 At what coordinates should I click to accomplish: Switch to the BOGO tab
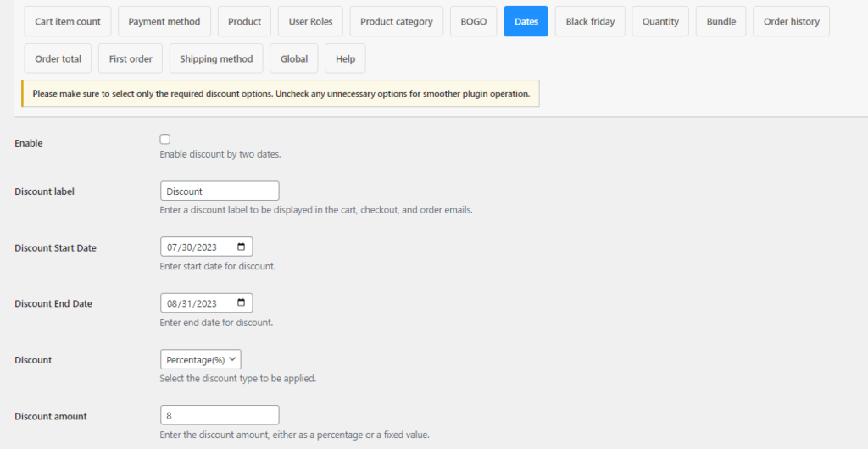(473, 21)
